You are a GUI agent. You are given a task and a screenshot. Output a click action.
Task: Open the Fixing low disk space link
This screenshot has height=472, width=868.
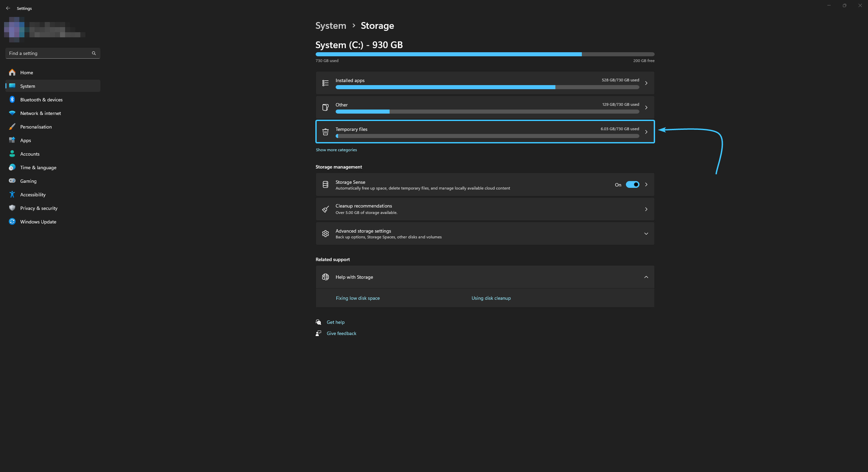[357, 298]
